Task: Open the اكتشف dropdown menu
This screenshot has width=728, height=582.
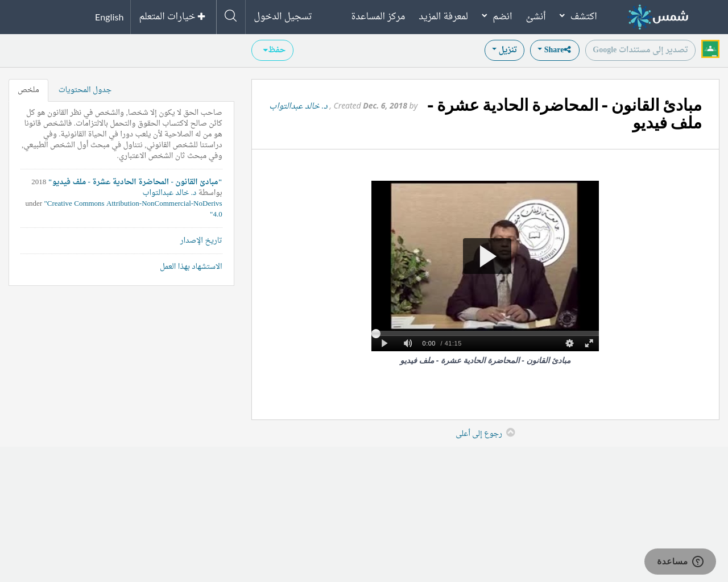Action: pyautogui.click(x=578, y=16)
